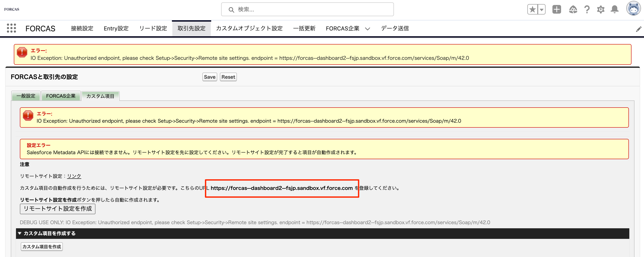644x257 pixels.
Task: Open the Setup gear icon
Action: [601, 10]
